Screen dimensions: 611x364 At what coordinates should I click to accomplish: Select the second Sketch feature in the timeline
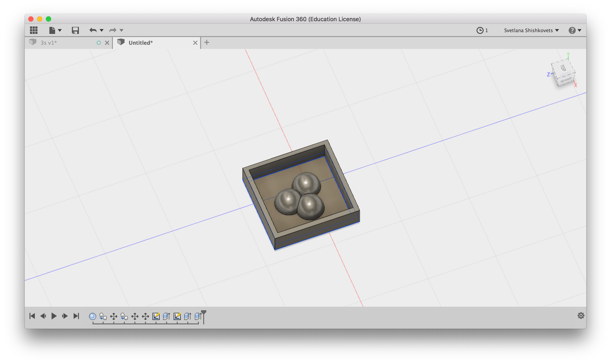coord(177,316)
